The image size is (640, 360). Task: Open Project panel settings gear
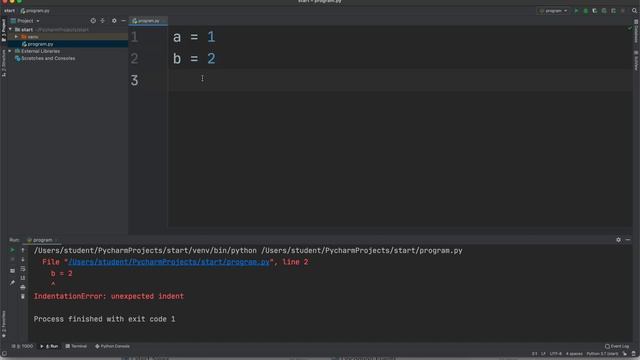[114, 20]
